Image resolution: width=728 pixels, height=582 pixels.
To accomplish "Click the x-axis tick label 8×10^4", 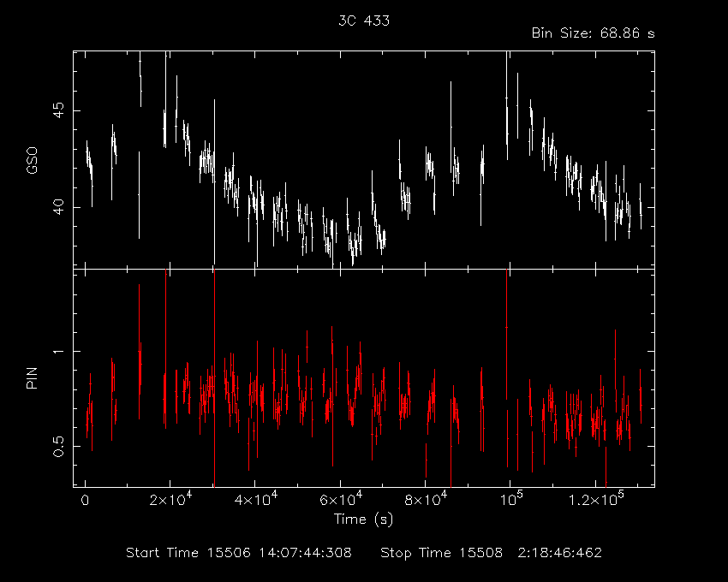I will [x=426, y=498].
